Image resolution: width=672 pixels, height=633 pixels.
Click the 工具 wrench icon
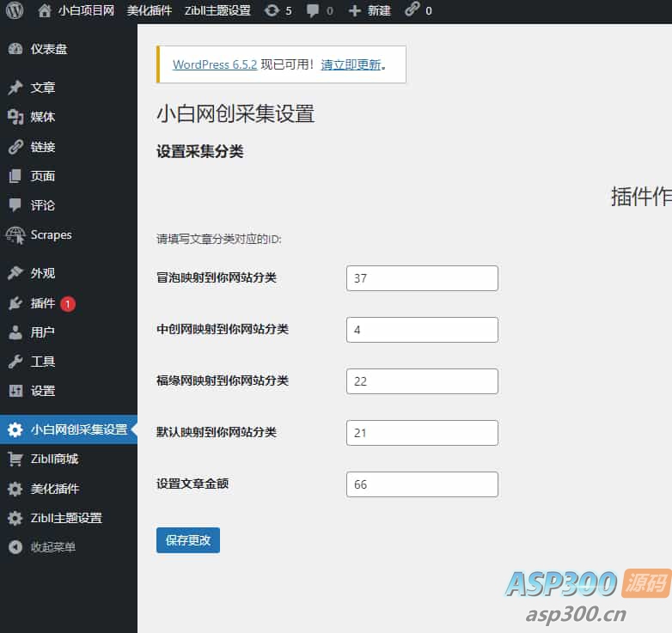pyautogui.click(x=15, y=362)
